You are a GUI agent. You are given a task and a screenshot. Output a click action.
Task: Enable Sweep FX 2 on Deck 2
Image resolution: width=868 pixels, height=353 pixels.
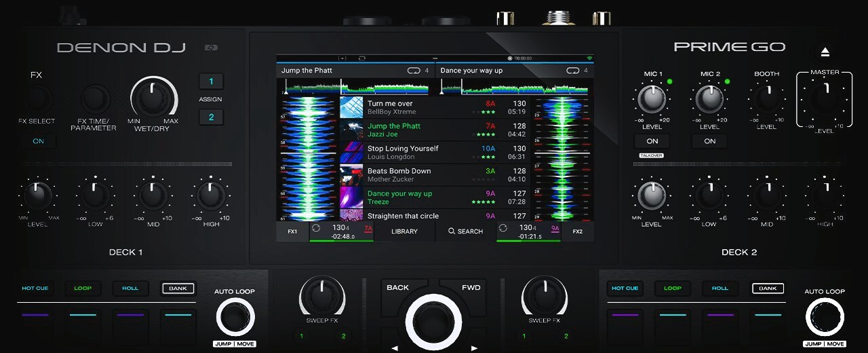tap(566, 336)
